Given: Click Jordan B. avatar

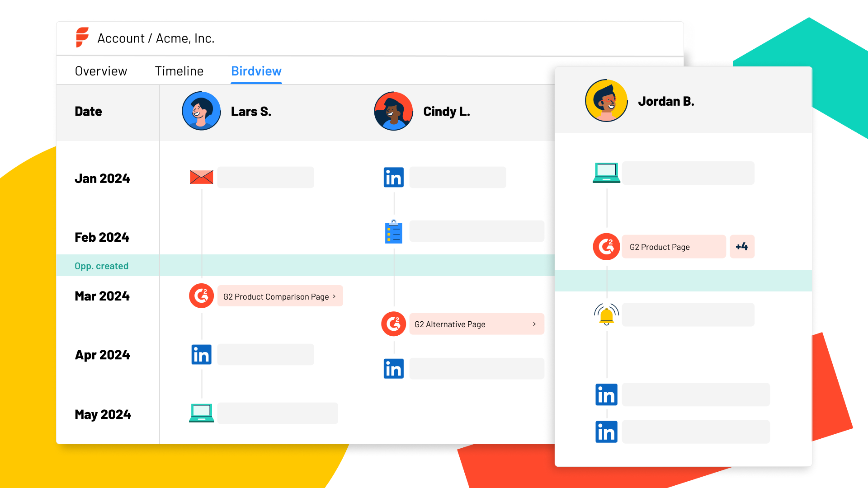Looking at the screenshot, I should coord(606,101).
